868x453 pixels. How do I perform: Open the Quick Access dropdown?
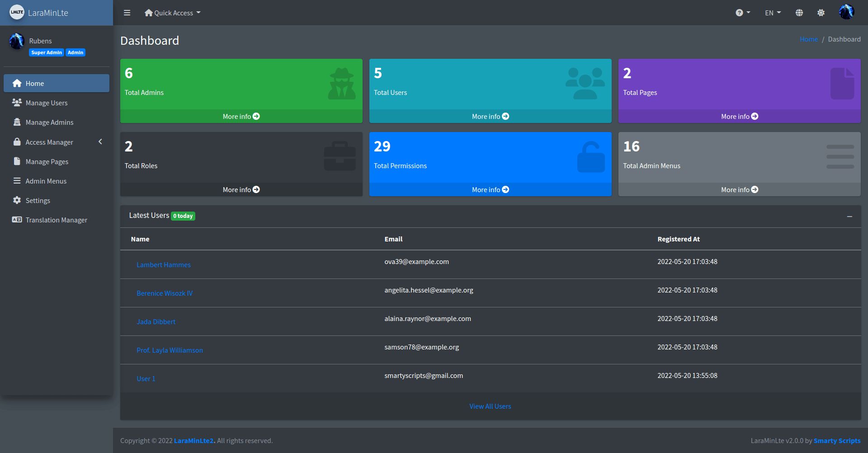(x=173, y=13)
